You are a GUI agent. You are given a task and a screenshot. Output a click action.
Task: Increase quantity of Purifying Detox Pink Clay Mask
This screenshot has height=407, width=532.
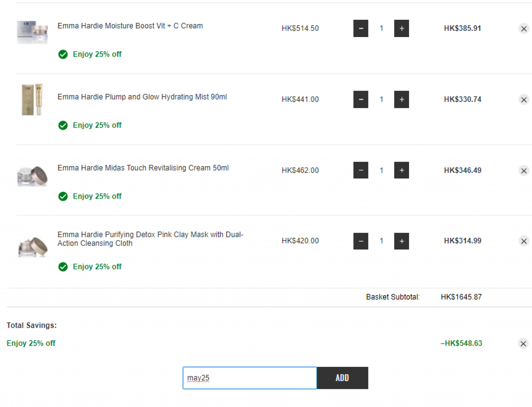point(401,241)
